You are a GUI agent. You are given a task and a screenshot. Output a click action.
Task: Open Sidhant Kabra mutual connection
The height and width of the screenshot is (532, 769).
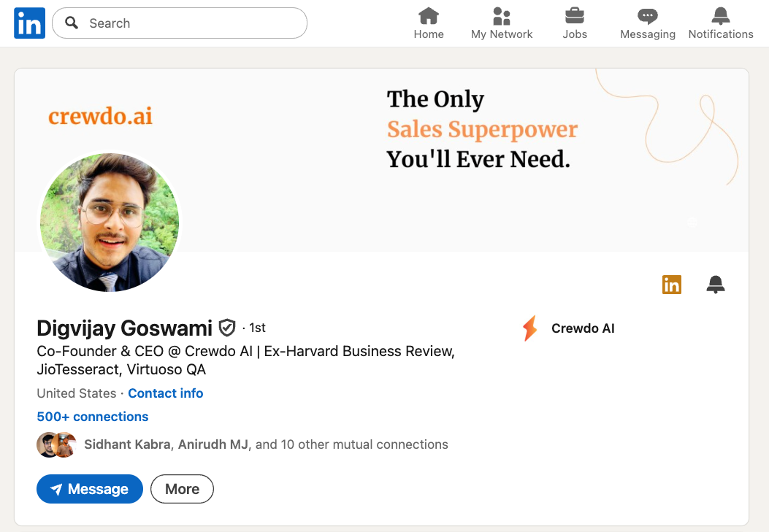[x=128, y=444]
